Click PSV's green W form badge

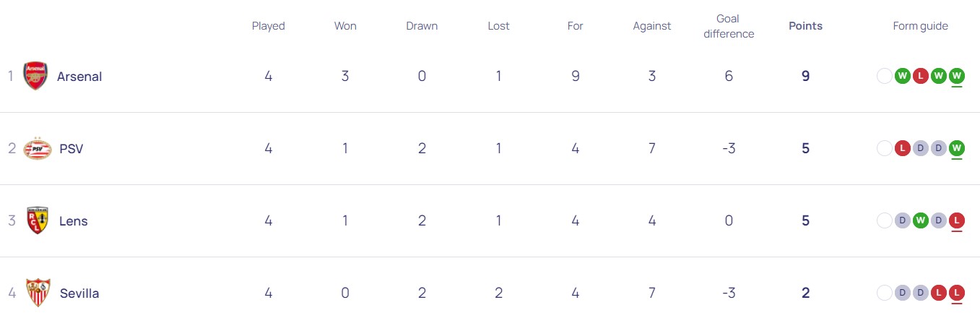click(x=957, y=148)
